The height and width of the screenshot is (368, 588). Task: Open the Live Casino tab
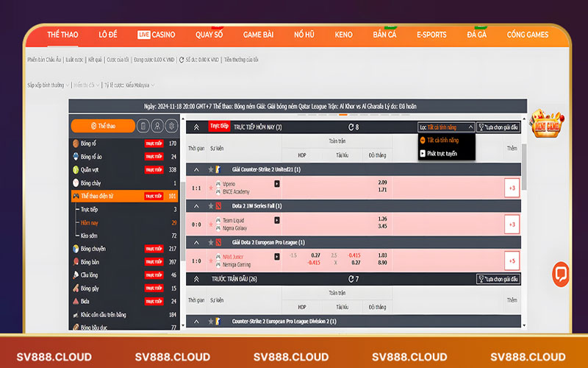tap(156, 35)
